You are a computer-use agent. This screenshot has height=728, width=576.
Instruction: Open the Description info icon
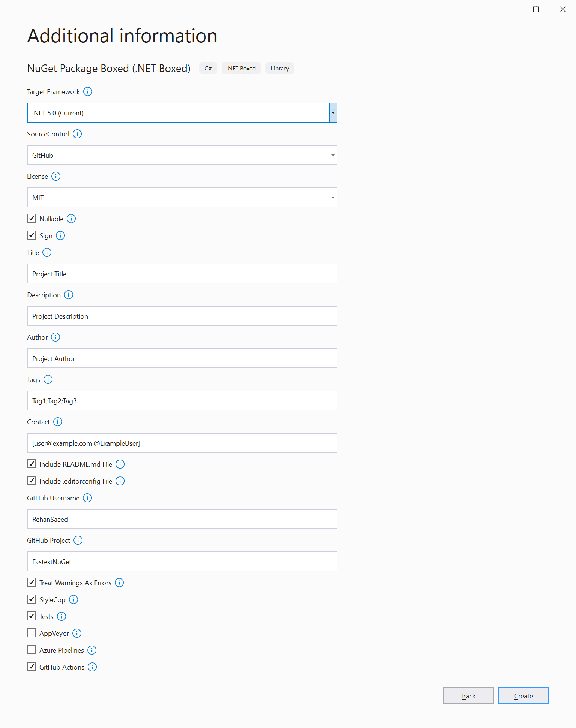click(x=69, y=295)
